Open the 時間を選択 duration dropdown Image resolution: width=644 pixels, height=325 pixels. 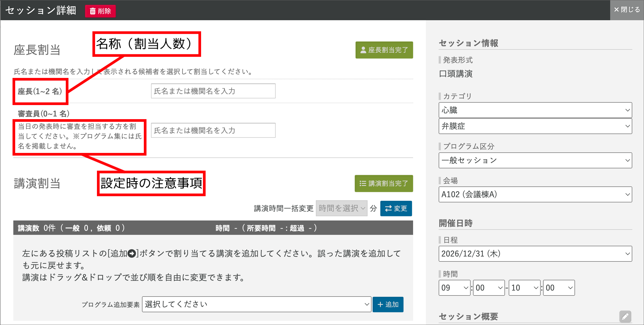tap(341, 208)
